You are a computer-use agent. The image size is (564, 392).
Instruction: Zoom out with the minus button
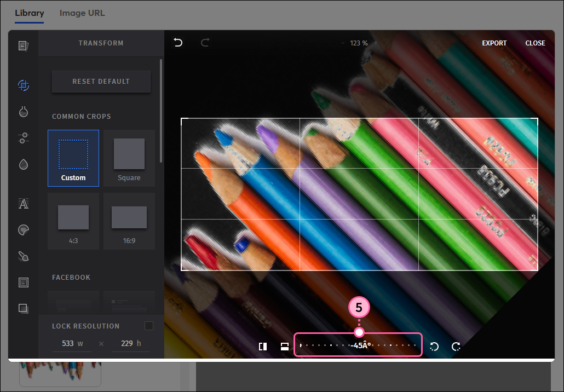click(343, 43)
